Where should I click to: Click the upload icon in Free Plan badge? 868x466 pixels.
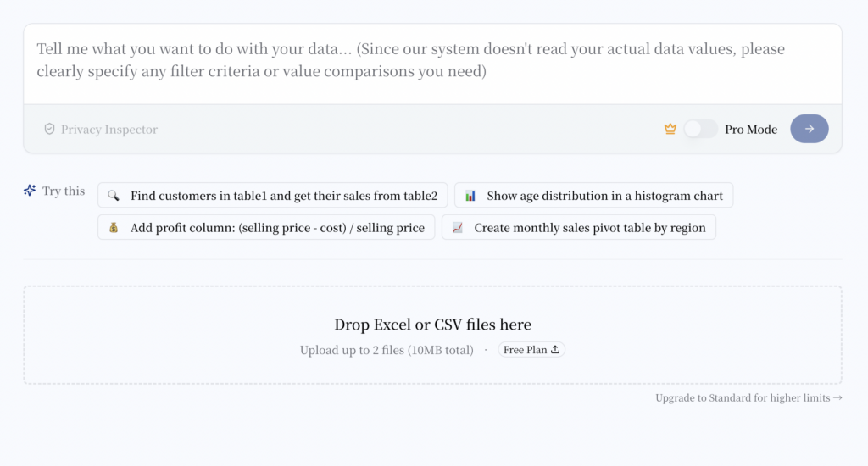pos(555,349)
